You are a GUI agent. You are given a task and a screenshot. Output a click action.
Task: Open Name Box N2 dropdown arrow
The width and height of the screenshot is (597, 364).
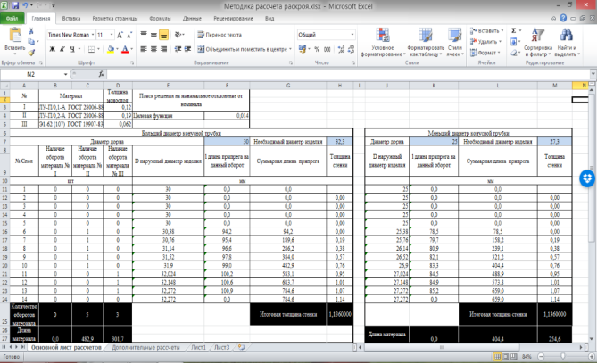[65, 74]
